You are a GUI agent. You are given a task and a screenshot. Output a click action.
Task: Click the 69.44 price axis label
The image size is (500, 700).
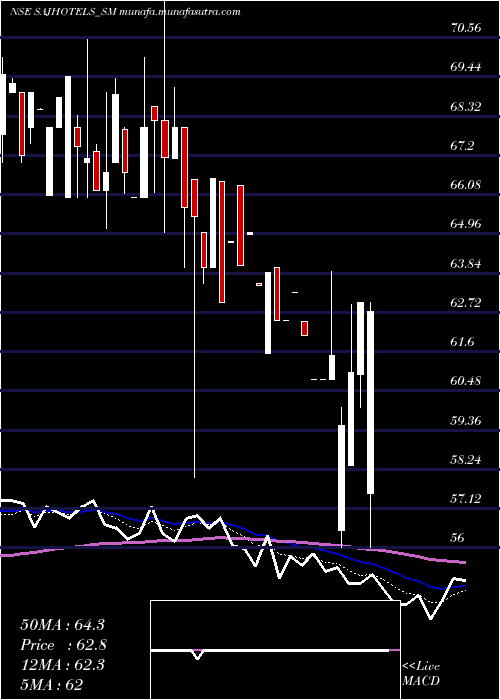[466, 67]
